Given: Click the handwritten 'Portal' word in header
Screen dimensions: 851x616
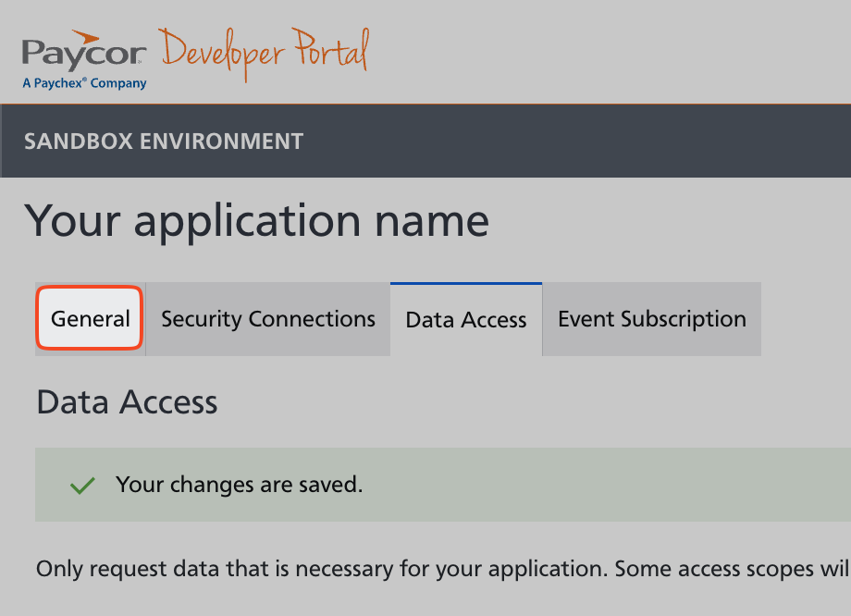Looking at the screenshot, I should point(329,50).
